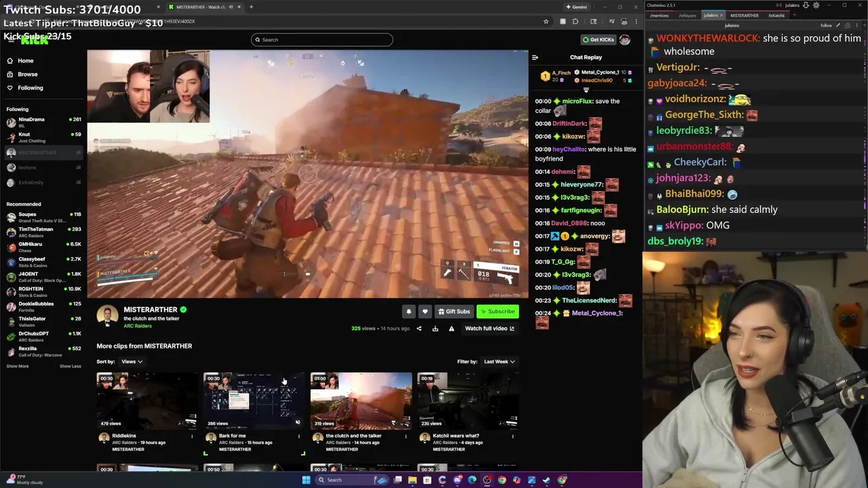Open the Chatterino settings gear icon
Screen dimensions: 868x488
tap(816, 5)
